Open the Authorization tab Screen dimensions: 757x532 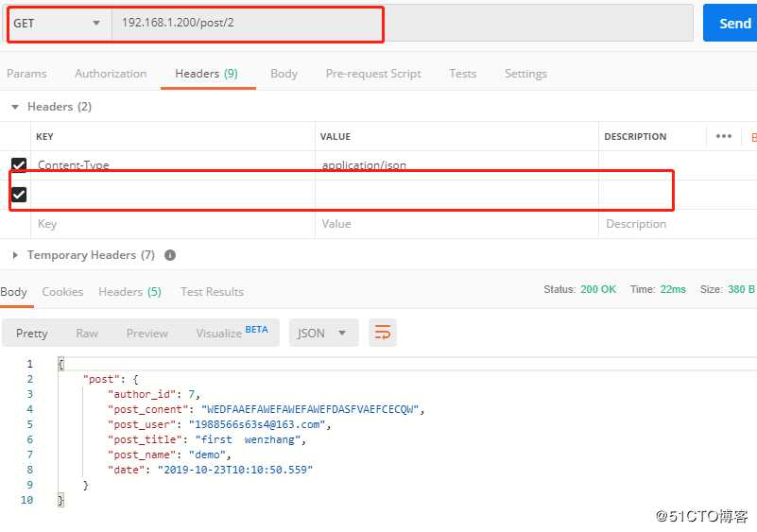tap(111, 74)
